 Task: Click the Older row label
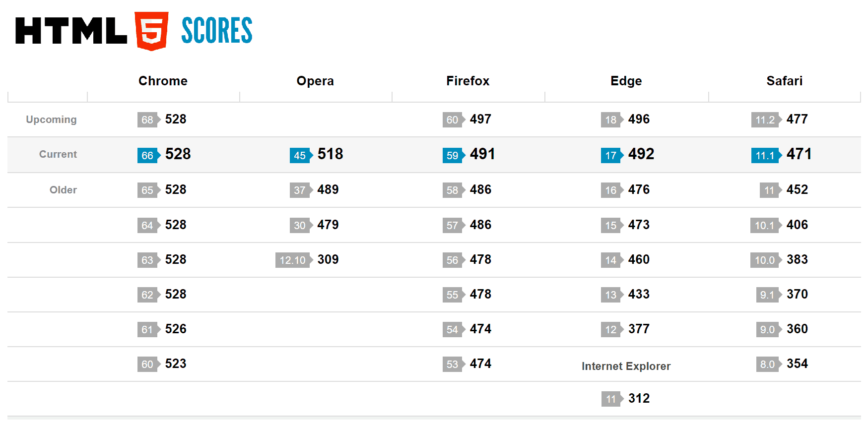pyautogui.click(x=63, y=190)
